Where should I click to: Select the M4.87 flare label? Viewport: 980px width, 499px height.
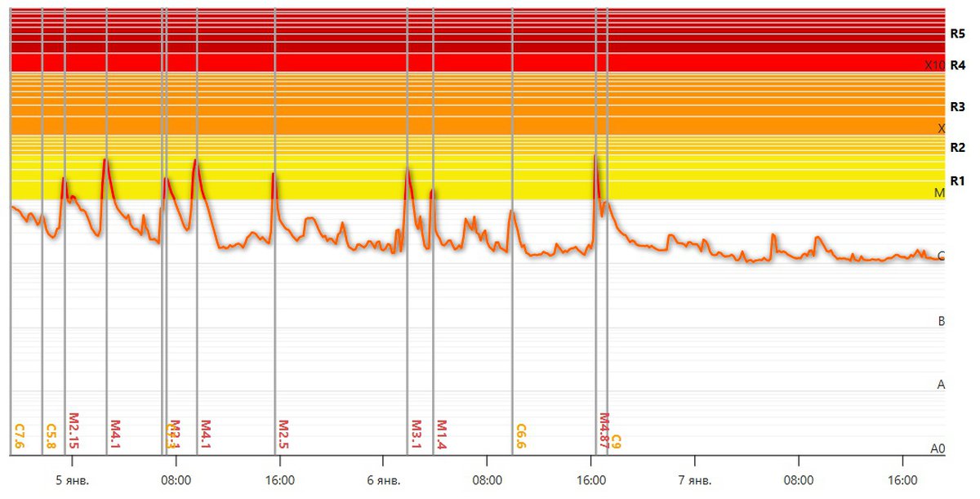(x=604, y=431)
